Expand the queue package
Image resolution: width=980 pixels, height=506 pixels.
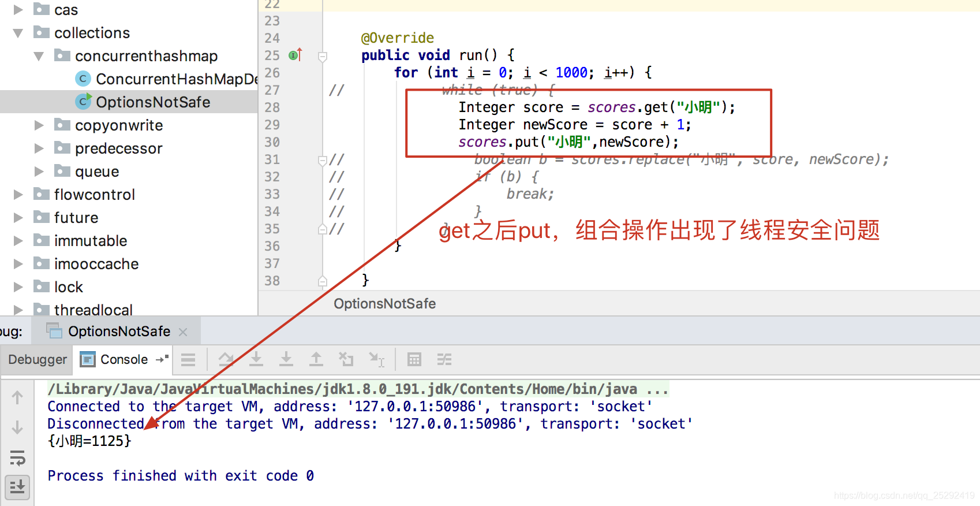39,172
